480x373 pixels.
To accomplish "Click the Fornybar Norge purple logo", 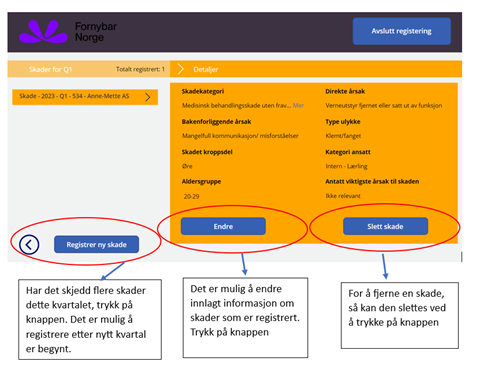I will point(43,32).
